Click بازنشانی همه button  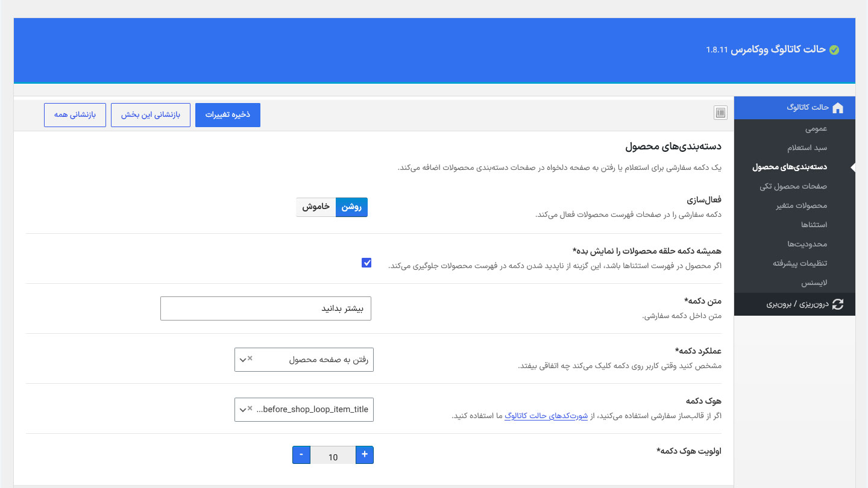tap(75, 114)
